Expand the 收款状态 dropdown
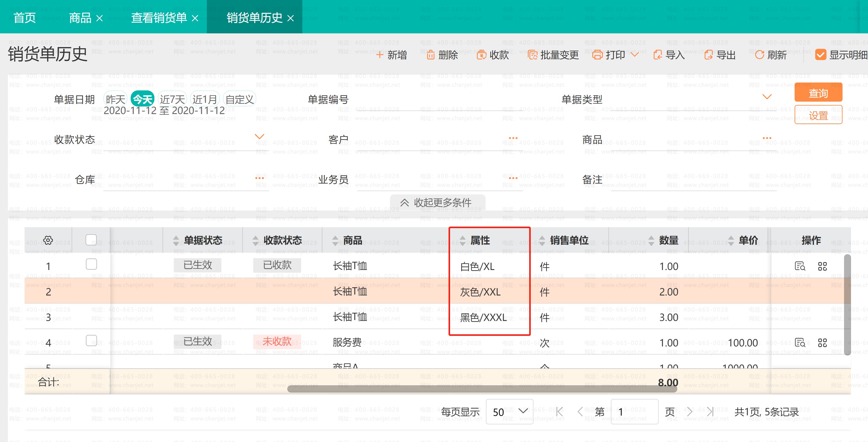The image size is (868, 442). (x=259, y=137)
